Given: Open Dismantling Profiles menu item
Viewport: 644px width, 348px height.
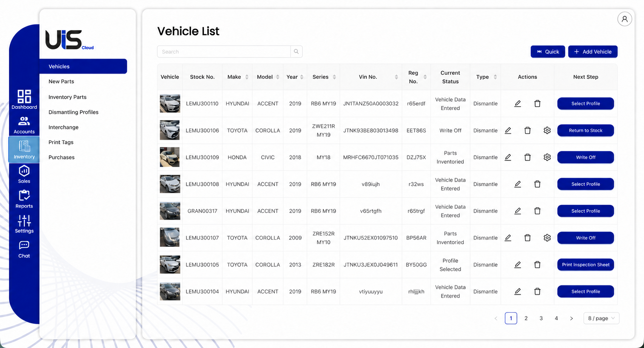Looking at the screenshot, I should click(x=73, y=112).
